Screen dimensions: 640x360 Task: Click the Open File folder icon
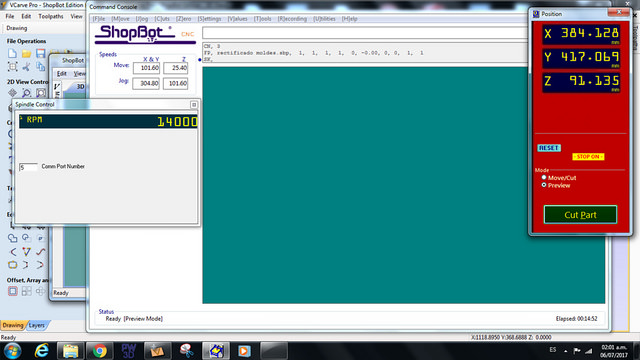(27, 53)
